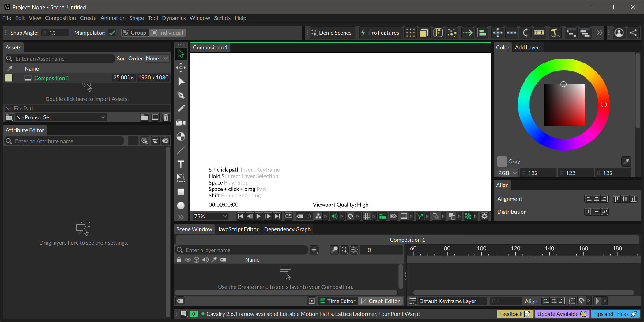
Task: Click the circled F falloff icon
Action: coord(438,33)
